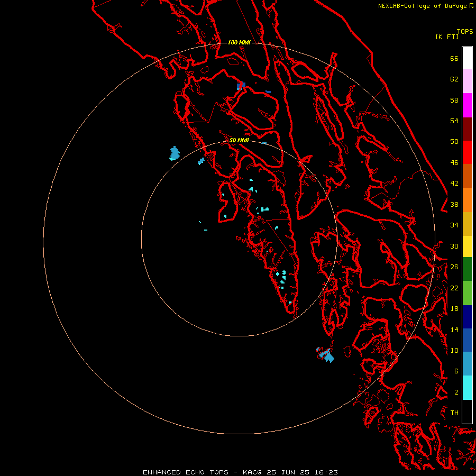Click the '30' legend value
Image resolution: width=476 pixels, height=476 pixels.
pos(454,246)
